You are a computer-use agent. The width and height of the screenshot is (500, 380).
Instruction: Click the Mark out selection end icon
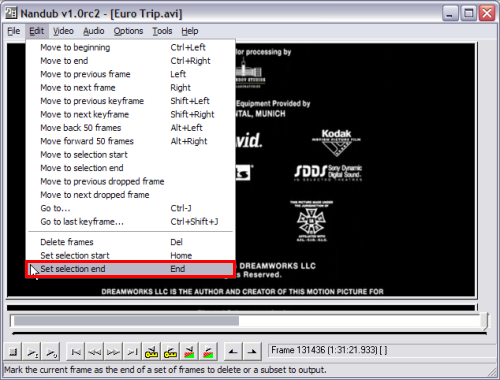point(252,352)
